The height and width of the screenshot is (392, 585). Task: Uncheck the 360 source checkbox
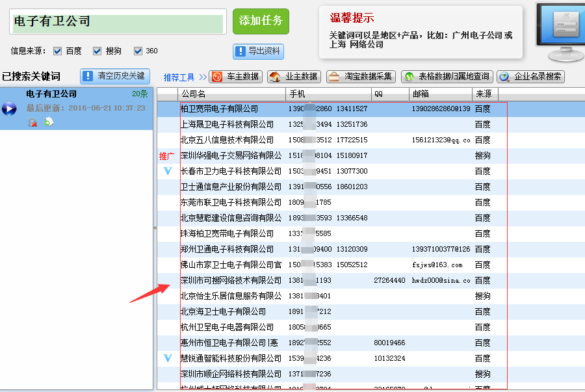coord(138,51)
